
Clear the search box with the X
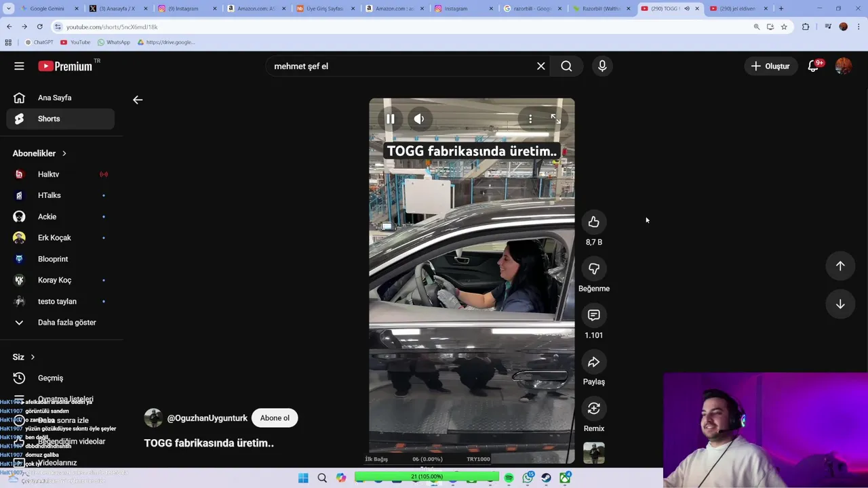540,66
